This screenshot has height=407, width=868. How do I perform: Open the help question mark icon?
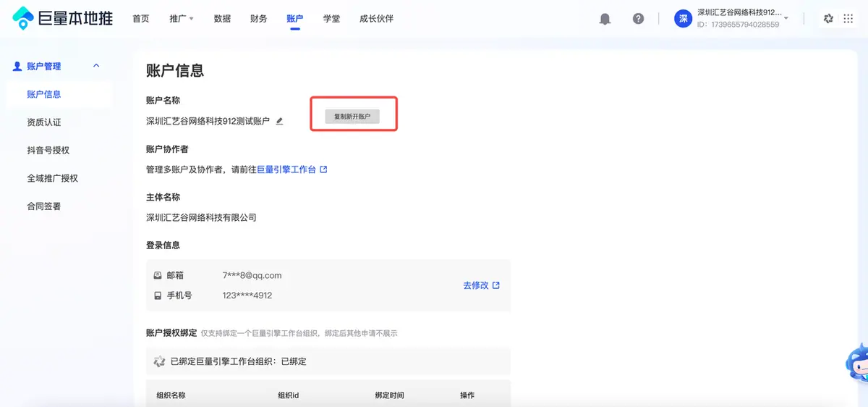click(638, 19)
